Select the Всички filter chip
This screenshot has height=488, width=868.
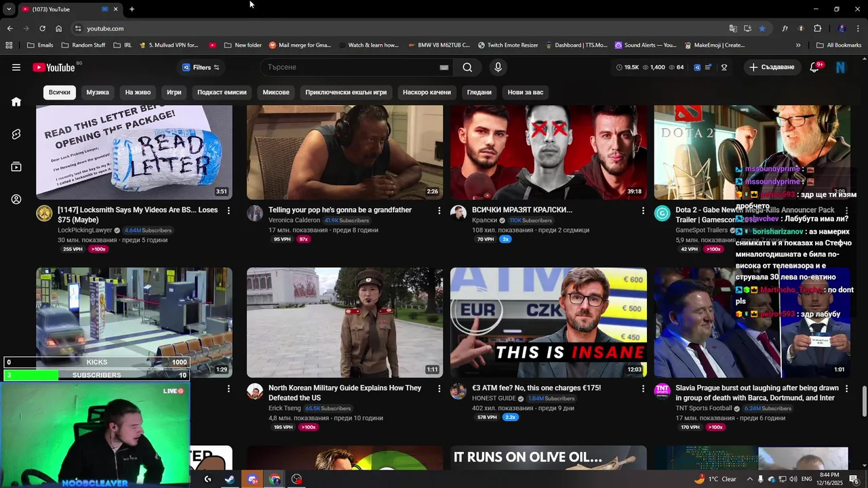tap(59, 92)
